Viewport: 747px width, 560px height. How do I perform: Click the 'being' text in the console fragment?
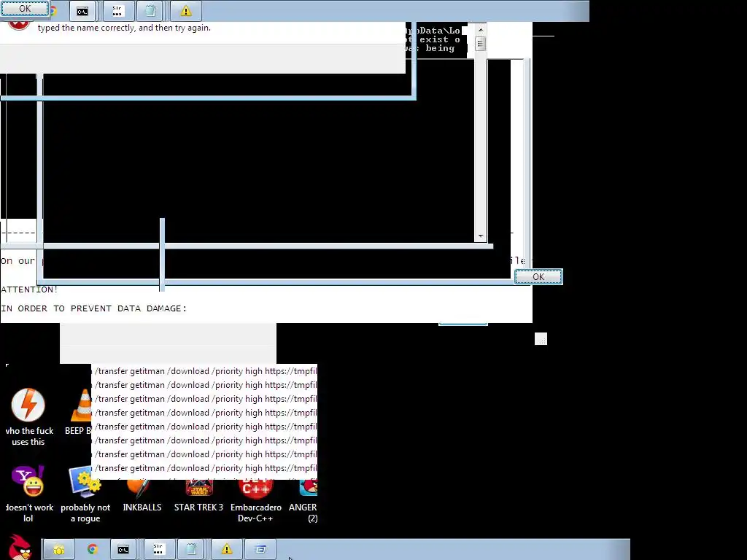(440, 49)
